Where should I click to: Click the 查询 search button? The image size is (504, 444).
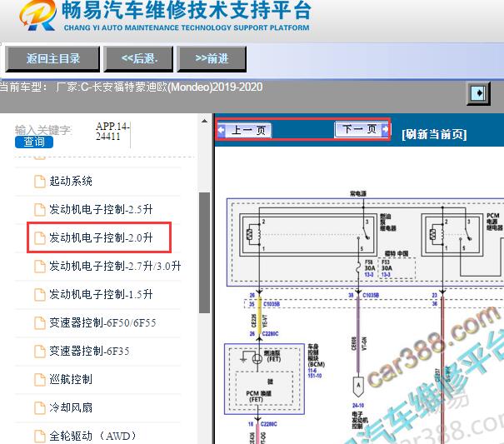click(x=34, y=142)
